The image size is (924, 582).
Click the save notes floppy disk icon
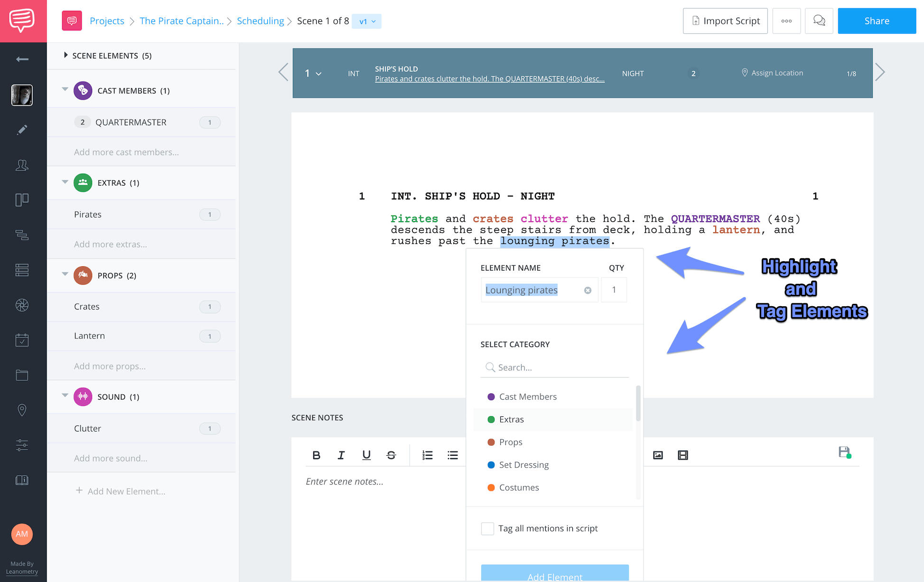844,452
